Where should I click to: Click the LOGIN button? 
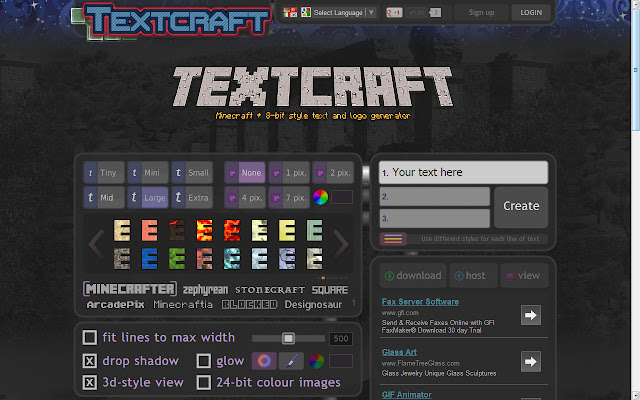[x=531, y=13]
